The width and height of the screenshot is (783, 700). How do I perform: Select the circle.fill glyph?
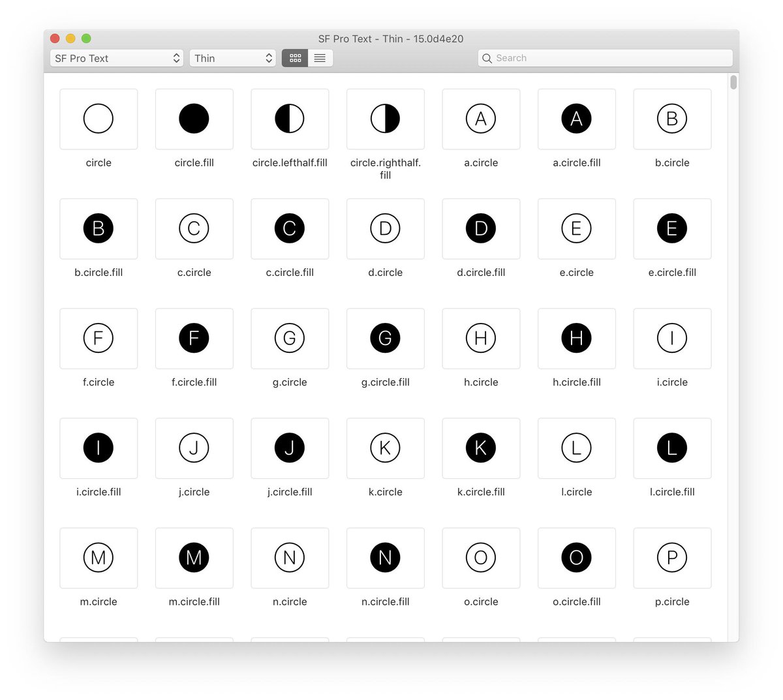pos(194,119)
